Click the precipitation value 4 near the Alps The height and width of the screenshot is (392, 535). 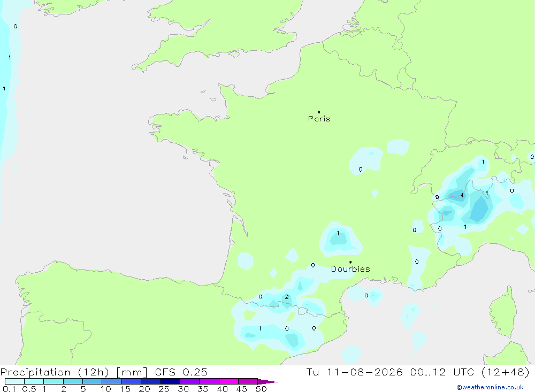click(462, 195)
